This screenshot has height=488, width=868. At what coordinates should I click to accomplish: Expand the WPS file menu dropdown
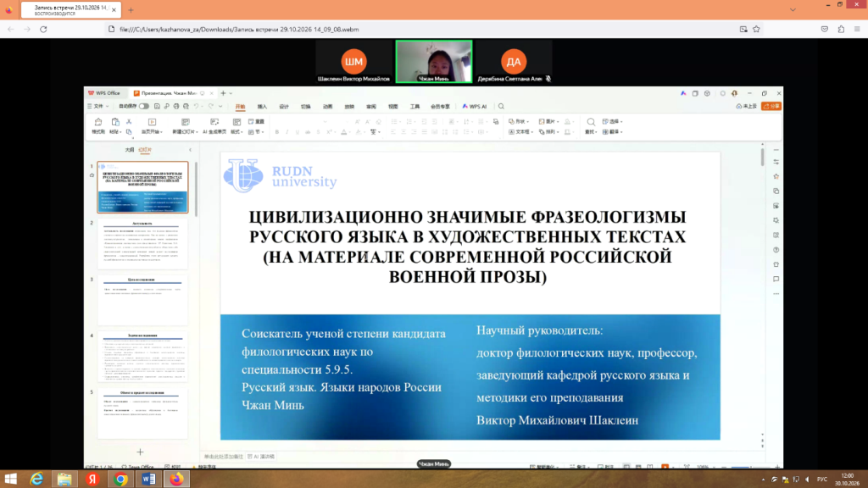pyautogui.click(x=98, y=106)
